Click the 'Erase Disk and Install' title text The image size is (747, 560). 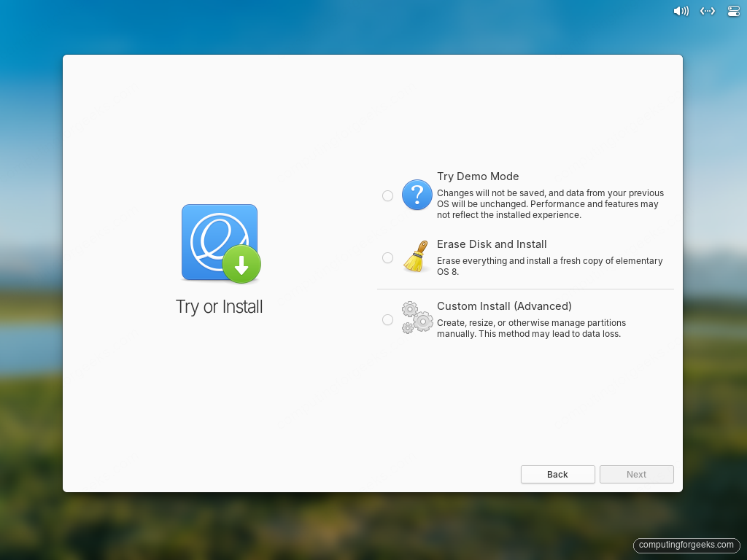[492, 244]
